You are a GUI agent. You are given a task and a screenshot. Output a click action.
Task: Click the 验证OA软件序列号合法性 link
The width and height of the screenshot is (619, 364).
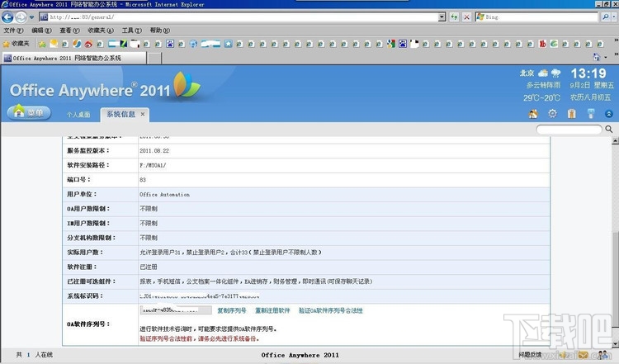click(331, 310)
